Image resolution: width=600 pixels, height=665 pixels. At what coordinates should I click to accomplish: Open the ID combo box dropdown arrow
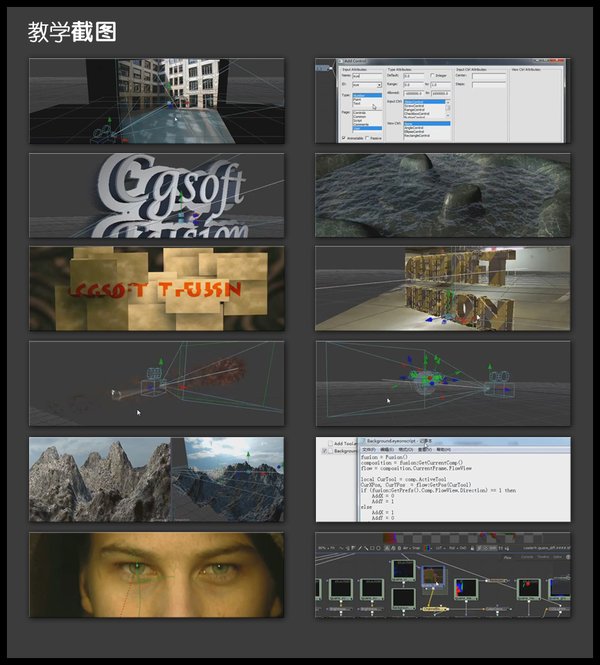click(380, 85)
